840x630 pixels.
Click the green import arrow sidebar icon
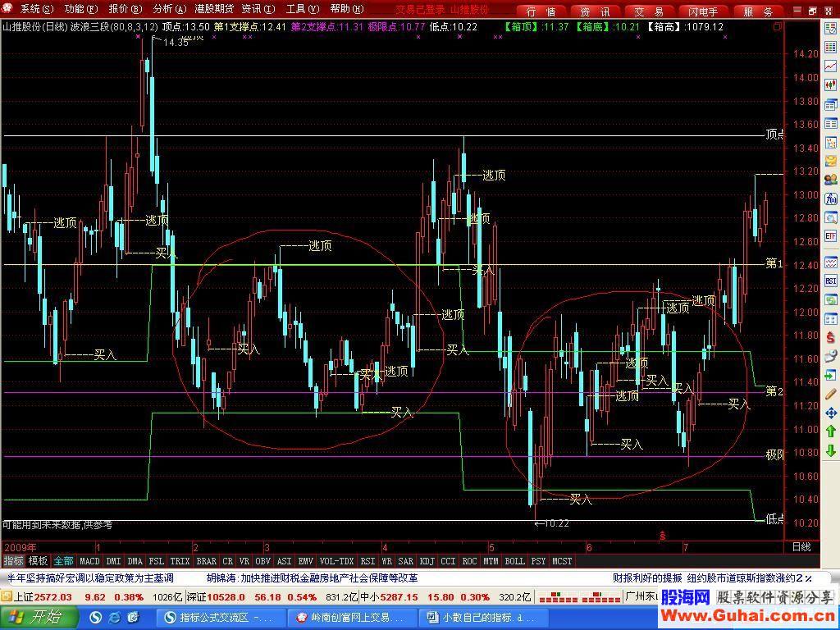(830, 376)
